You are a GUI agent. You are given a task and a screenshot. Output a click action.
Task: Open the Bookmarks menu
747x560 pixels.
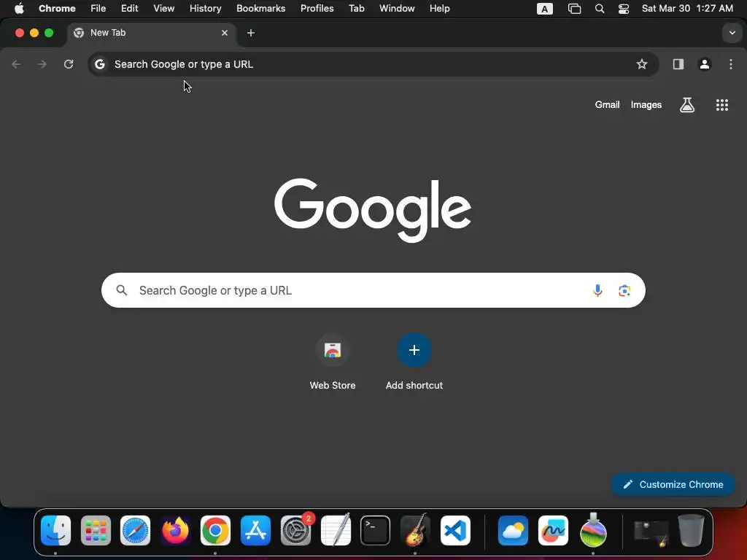point(260,9)
